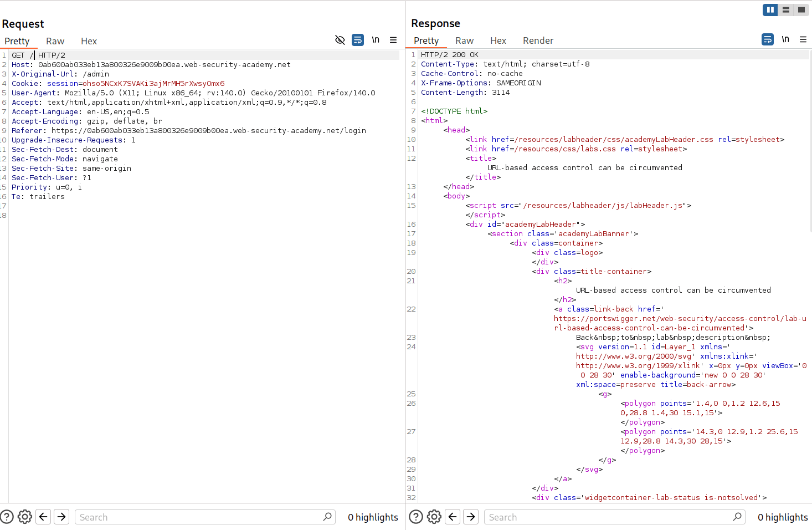Open the Request panel hamburger options menu

(393, 40)
